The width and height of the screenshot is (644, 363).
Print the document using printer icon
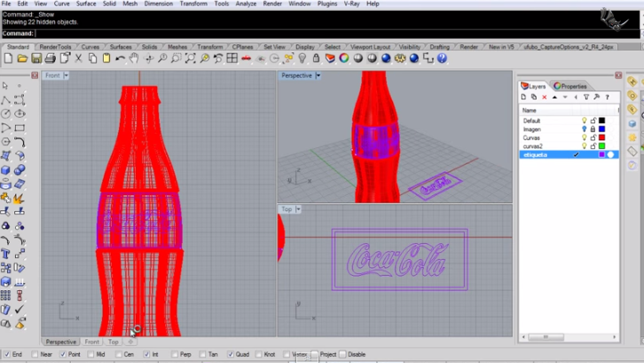tap(50, 59)
